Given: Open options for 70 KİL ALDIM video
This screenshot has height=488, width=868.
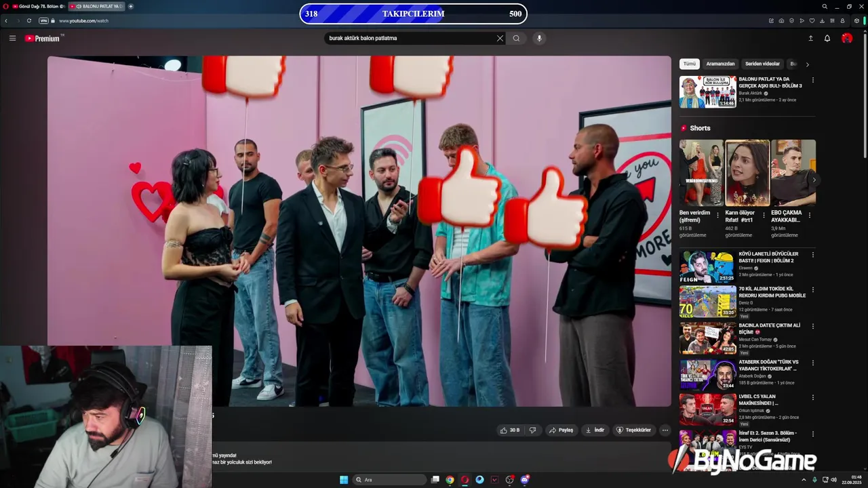Looking at the screenshot, I should click(813, 289).
